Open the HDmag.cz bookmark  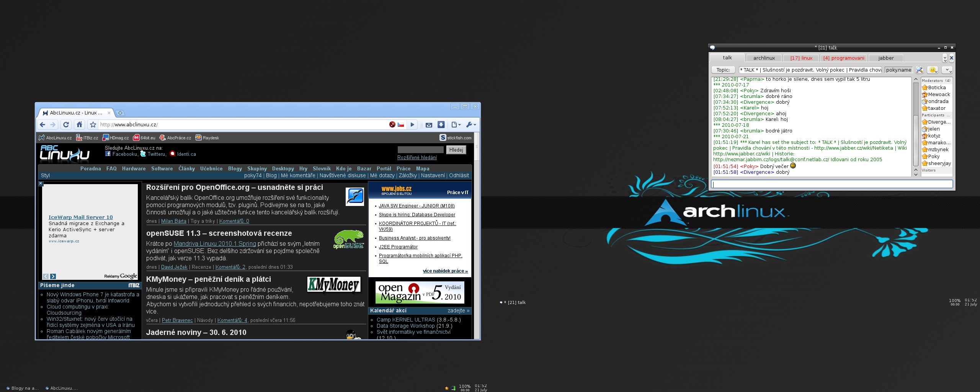point(116,138)
